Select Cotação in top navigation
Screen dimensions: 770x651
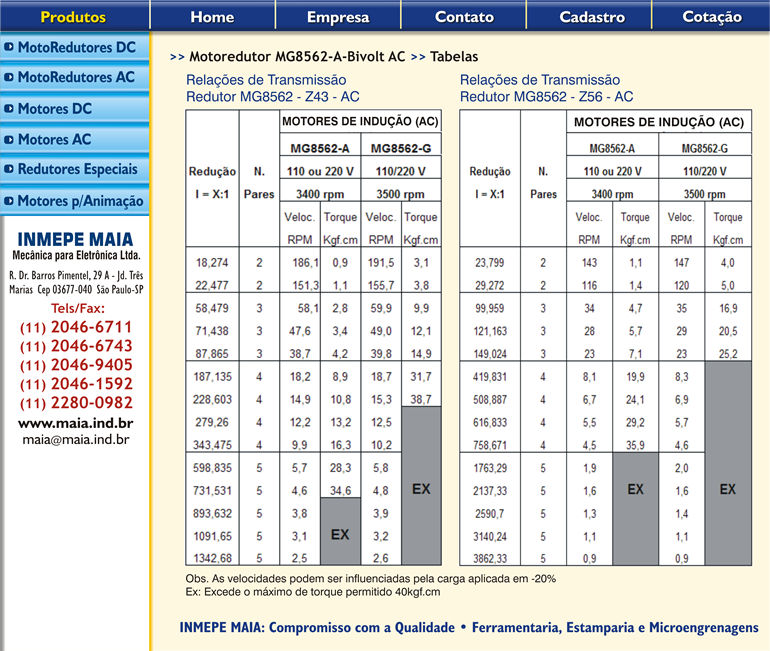pos(712,16)
